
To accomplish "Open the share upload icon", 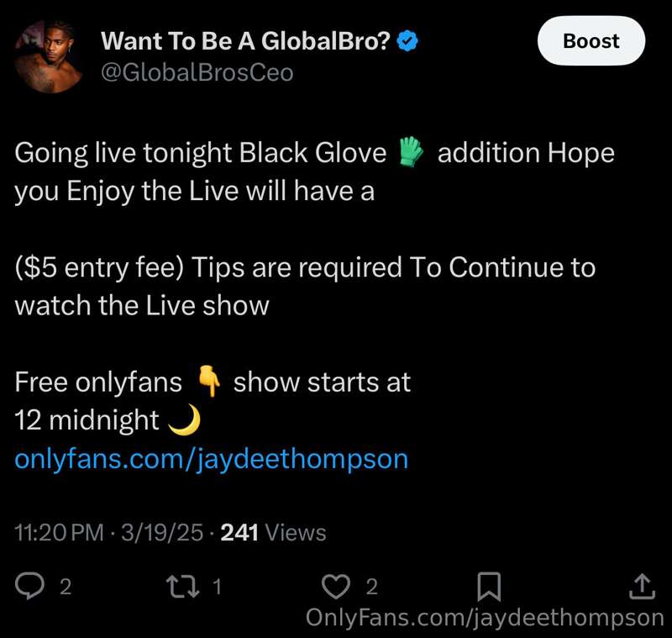I will pos(642,586).
